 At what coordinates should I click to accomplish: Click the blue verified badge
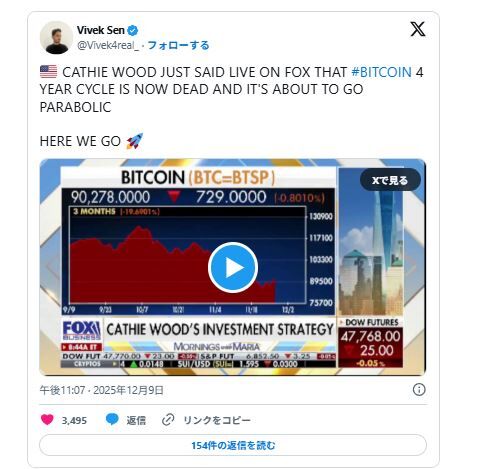pos(133,30)
